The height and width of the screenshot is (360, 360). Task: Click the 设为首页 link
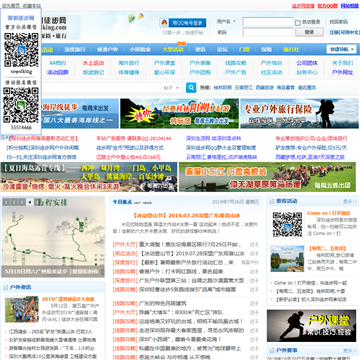[11, 6]
